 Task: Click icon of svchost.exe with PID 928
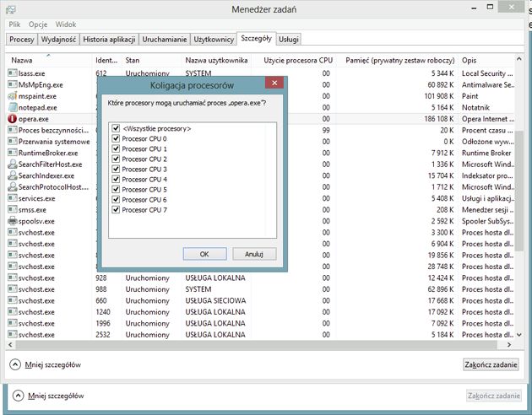(13, 278)
